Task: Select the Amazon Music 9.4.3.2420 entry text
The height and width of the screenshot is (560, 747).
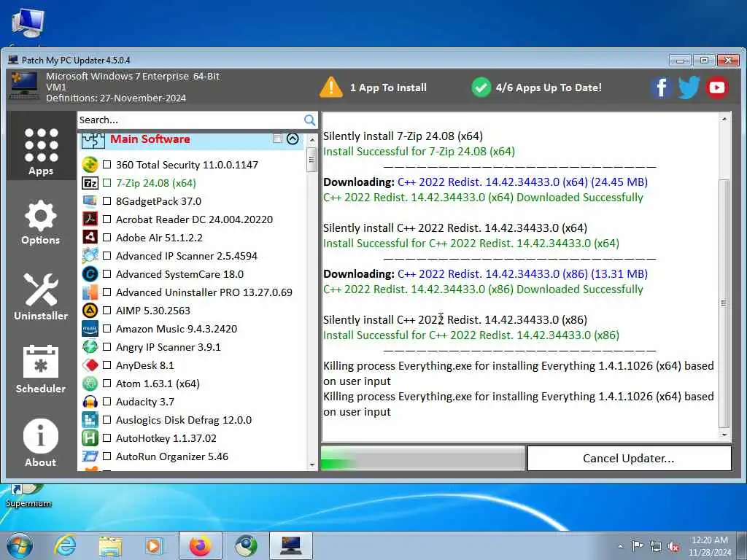Action: 177,329
